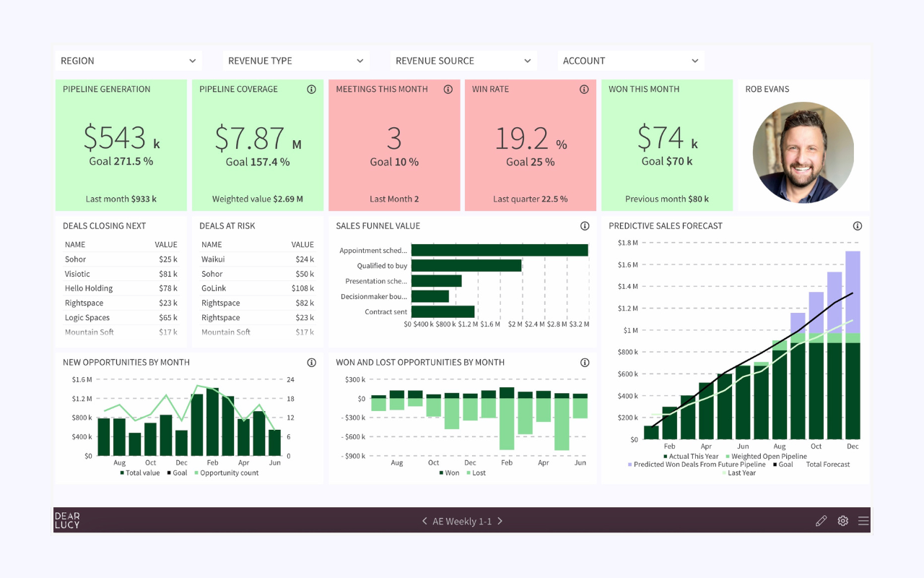Click the Sales Funnel Value info icon

pos(584,225)
